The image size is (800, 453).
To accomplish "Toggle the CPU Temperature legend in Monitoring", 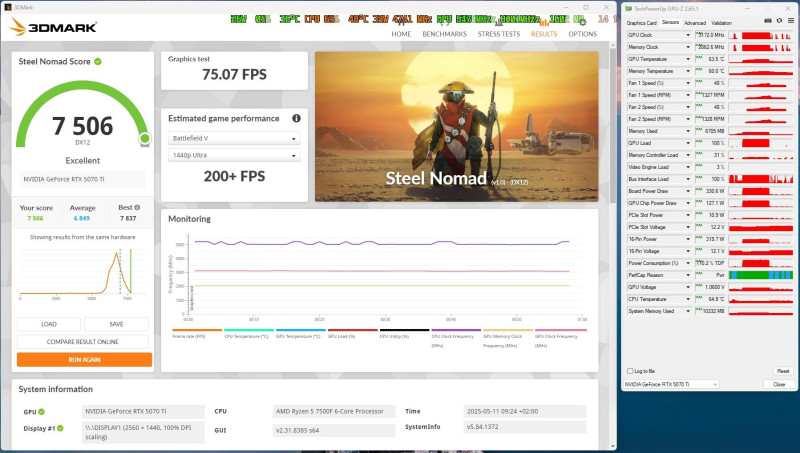I will coord(246,336).
